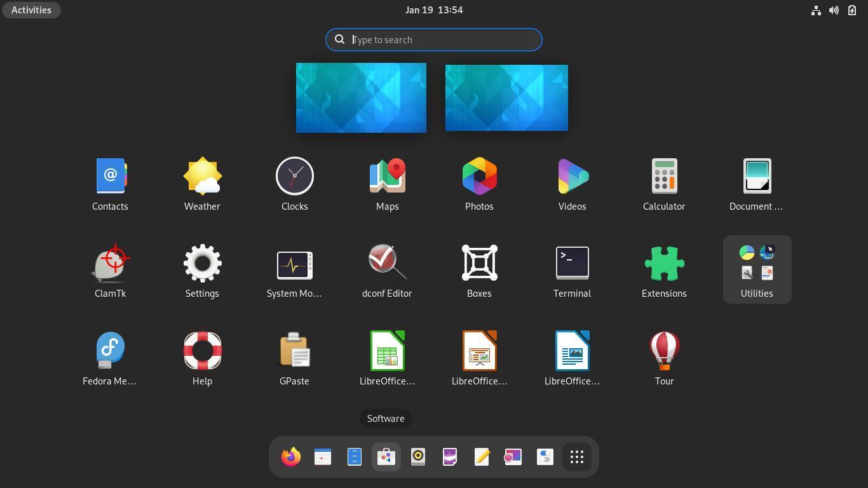Launch the Software app in the dock
This screenshot has height=488, width=868.
[386, 457]
